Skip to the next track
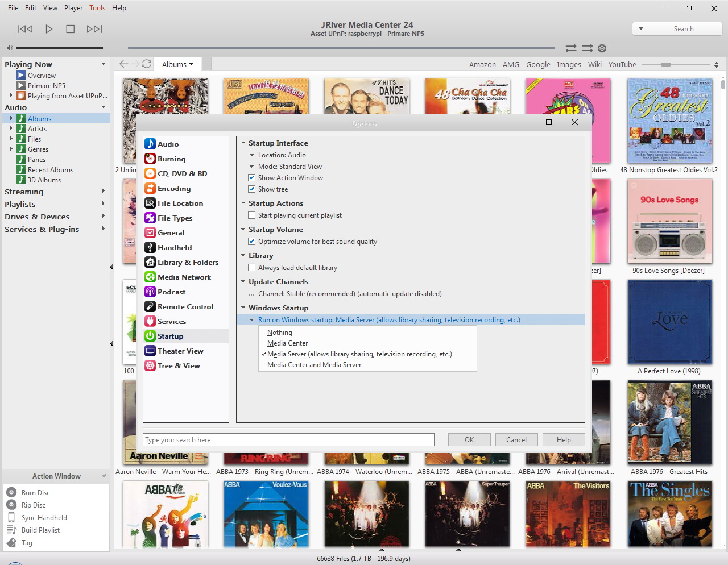The image size is (728, 565). tap(94, 29)
